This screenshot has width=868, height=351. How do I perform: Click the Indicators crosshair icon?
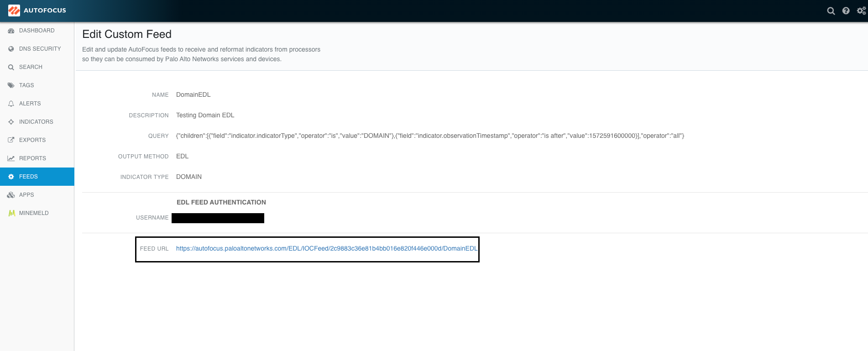coord(11,122)
